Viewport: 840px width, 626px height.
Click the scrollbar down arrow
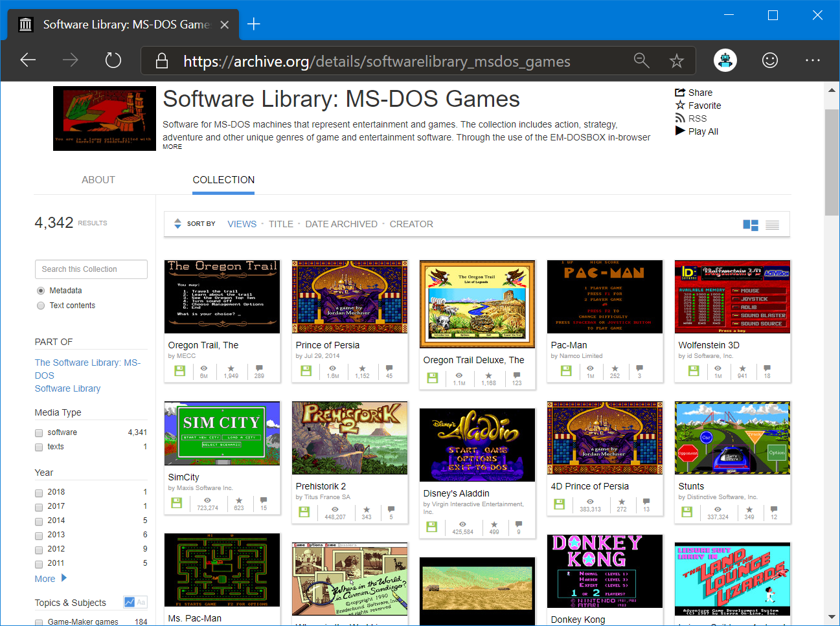pos(832,617)
